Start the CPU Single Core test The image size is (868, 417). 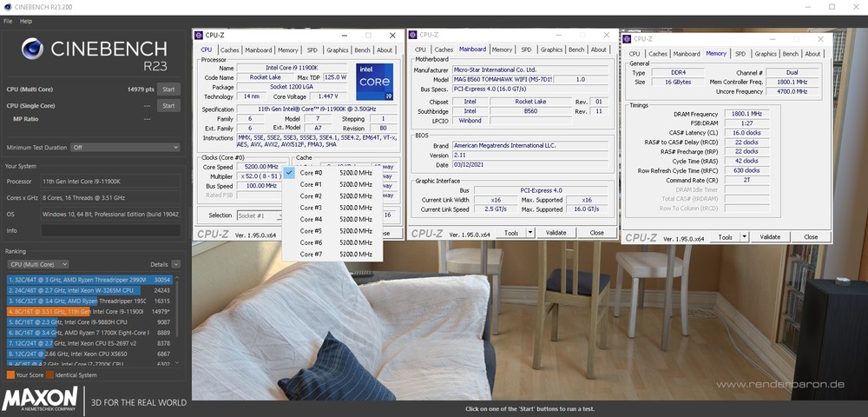(x=169, y=106)
